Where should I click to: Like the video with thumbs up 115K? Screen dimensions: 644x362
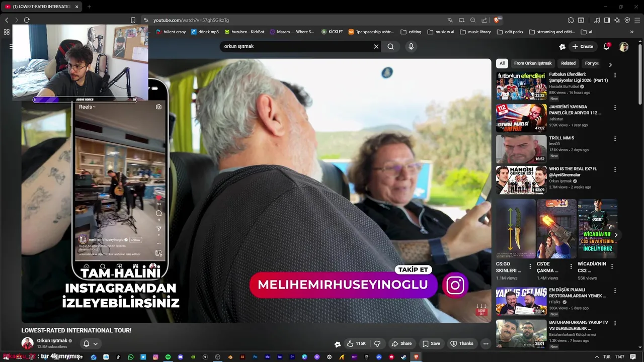tap(356, 343)
